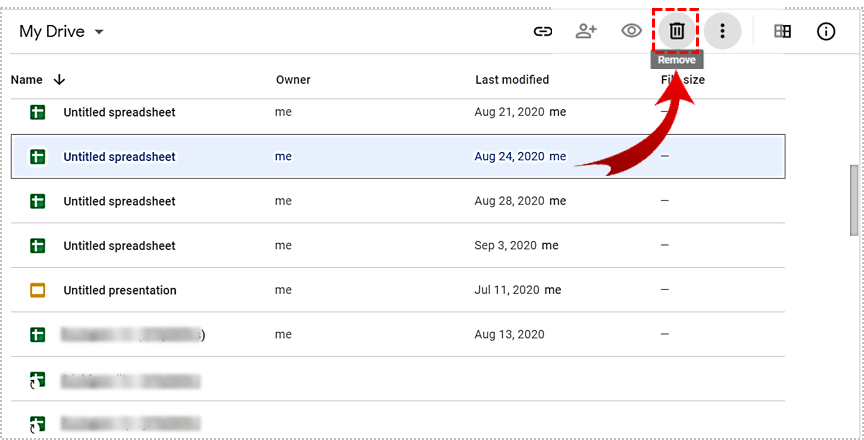Viewport: 864px width, 440px height.
Task: Click the Share add-person icon
Action: click(x=586, y=31)
